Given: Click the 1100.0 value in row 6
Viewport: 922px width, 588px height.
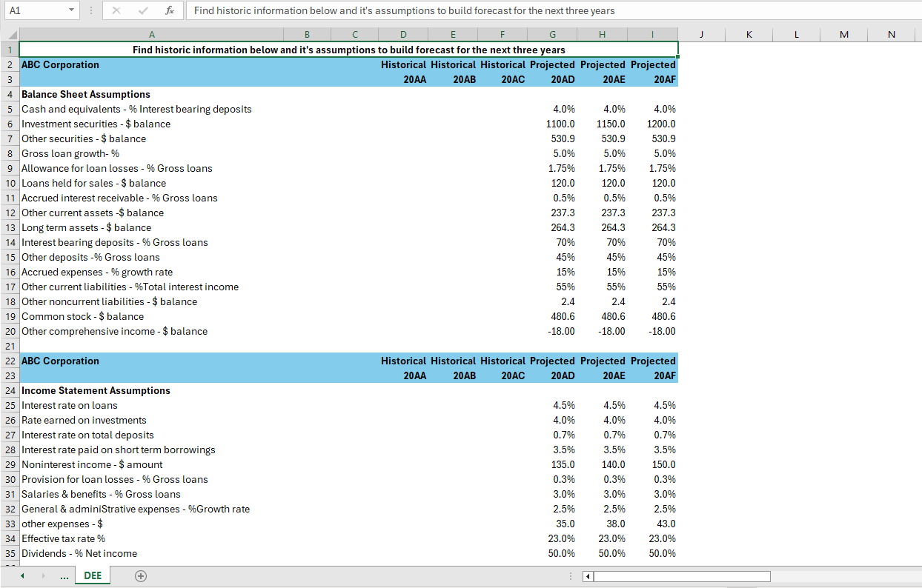Looking at the screenshot, I should [560, 124].
